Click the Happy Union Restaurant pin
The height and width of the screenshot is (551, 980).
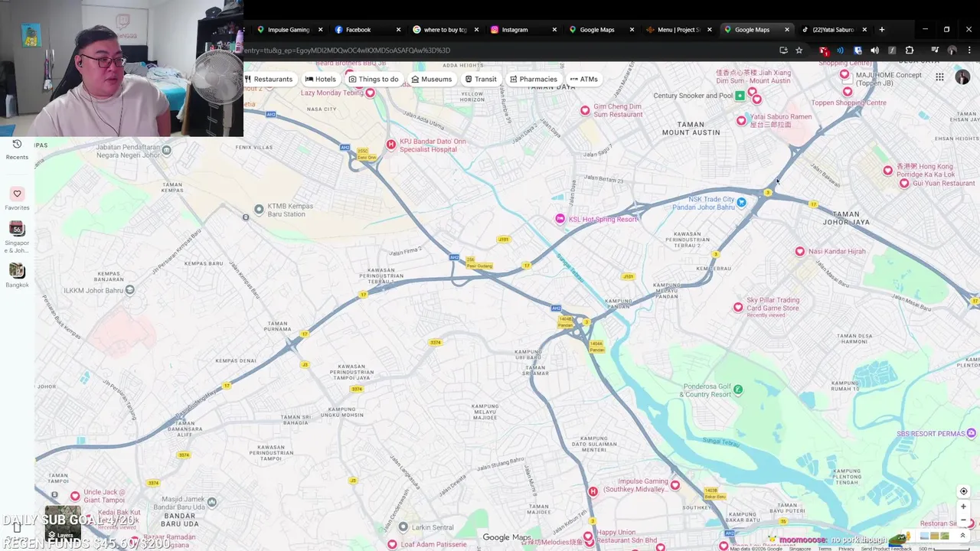coord(589,536)
